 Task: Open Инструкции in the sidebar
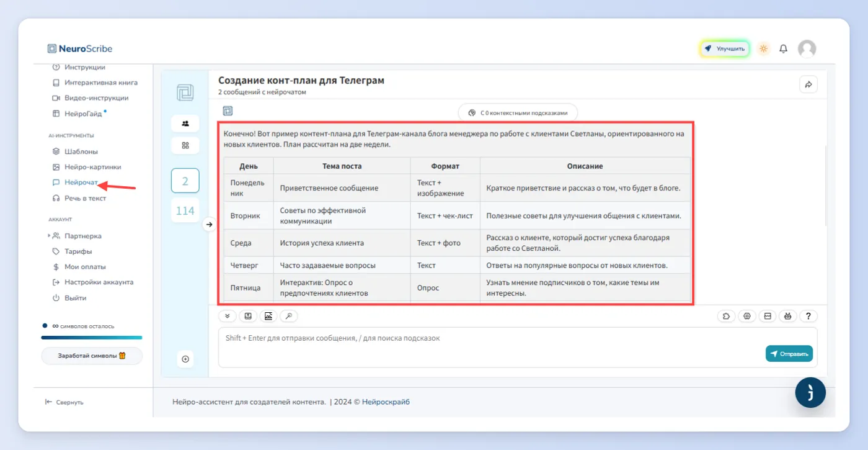coord(79,67)
